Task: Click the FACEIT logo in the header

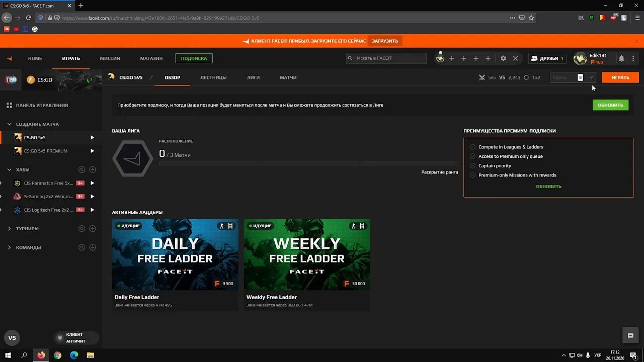Action: tap(10, 58)
